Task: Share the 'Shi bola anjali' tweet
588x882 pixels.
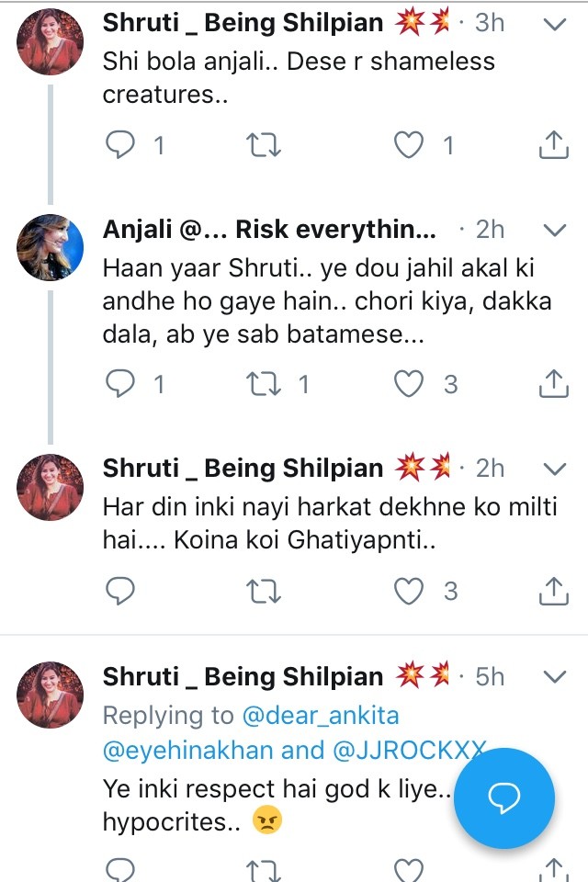Action: (551, 145)
